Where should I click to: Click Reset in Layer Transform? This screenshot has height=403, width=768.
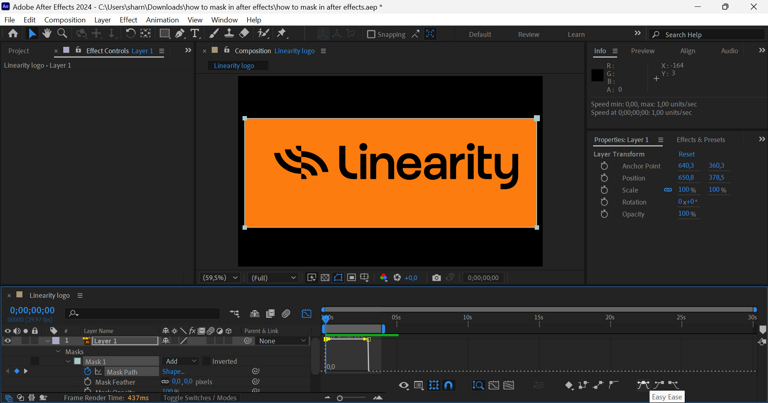686,154
